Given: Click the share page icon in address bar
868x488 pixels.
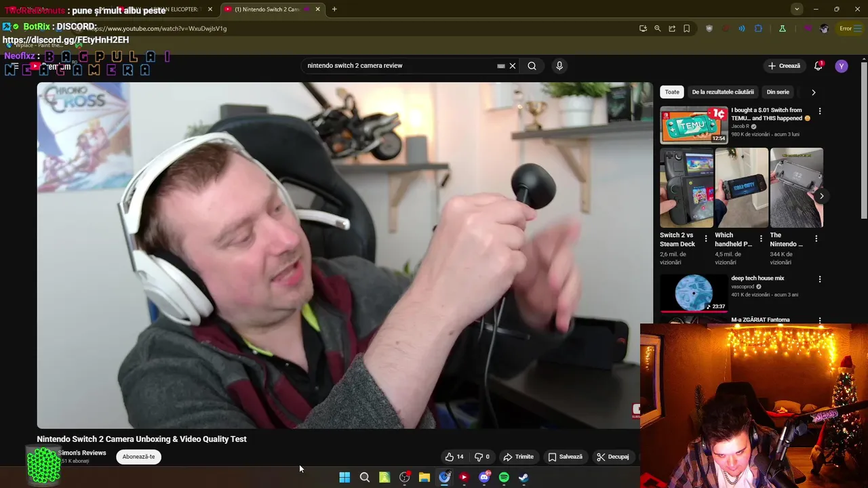Looking at the screenshot, I should point(672,28).
